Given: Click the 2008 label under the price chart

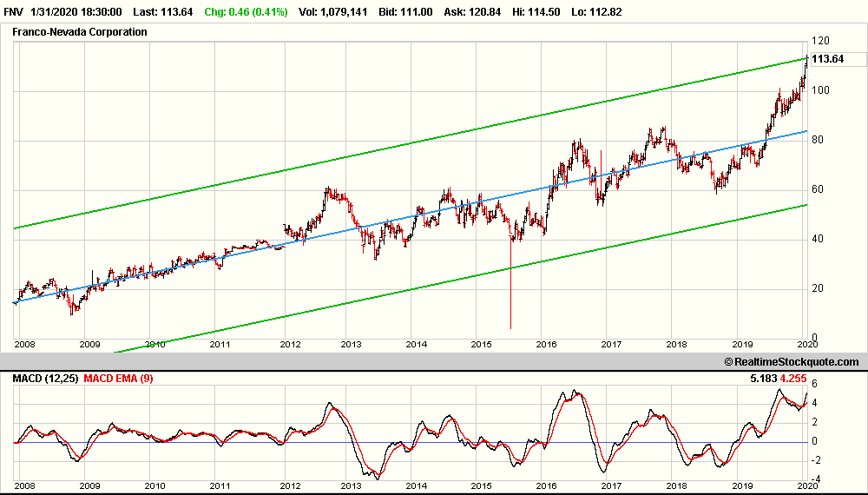Looking at the screenshot, I should (x=25, y=345).
